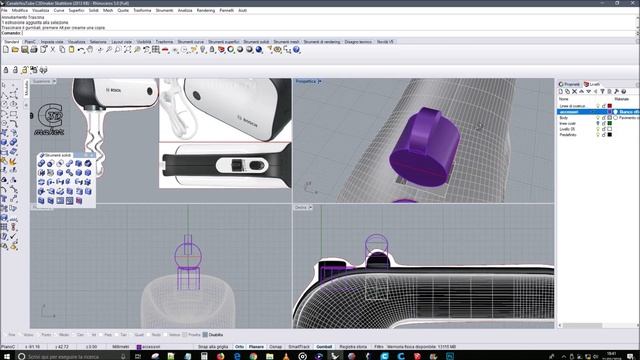Click the Undo arrow icon
Image resolution: width=640 pixels, height=360 pixels.
click(x=81, y=50)
